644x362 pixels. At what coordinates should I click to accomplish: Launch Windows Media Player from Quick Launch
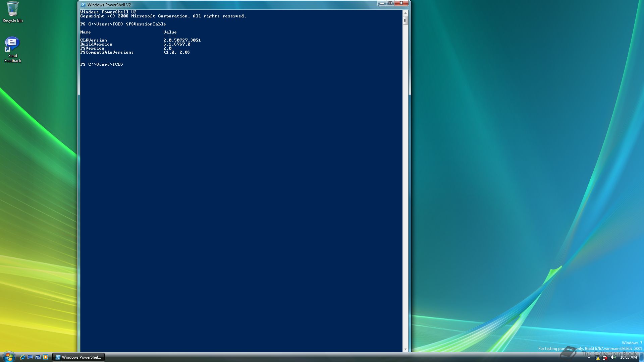point(46,357)
